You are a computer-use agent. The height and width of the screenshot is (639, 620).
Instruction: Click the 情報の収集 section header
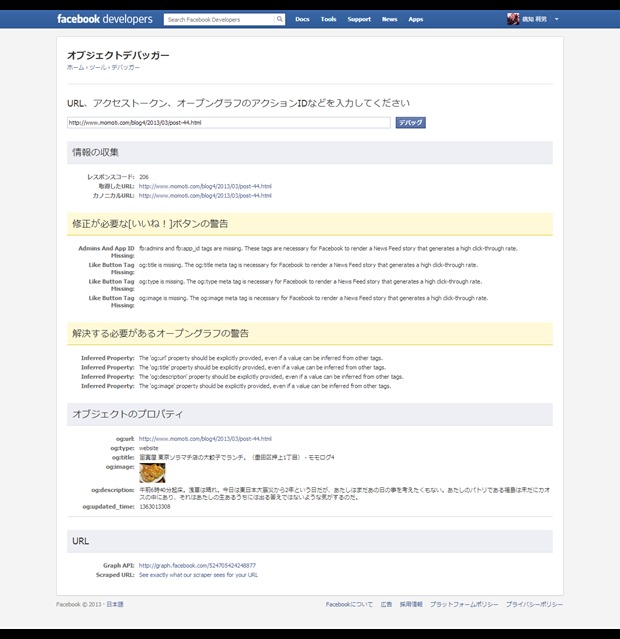click(x=310, y=153)
